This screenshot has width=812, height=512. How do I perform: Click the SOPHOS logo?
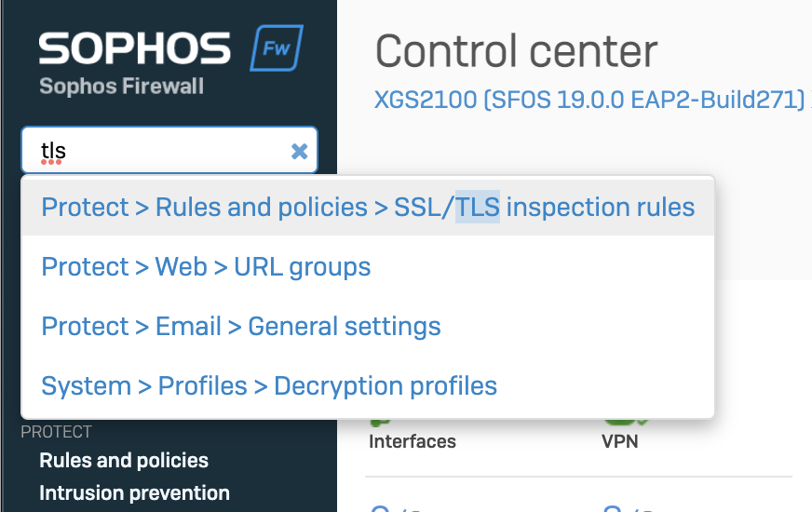click(135, 49)
